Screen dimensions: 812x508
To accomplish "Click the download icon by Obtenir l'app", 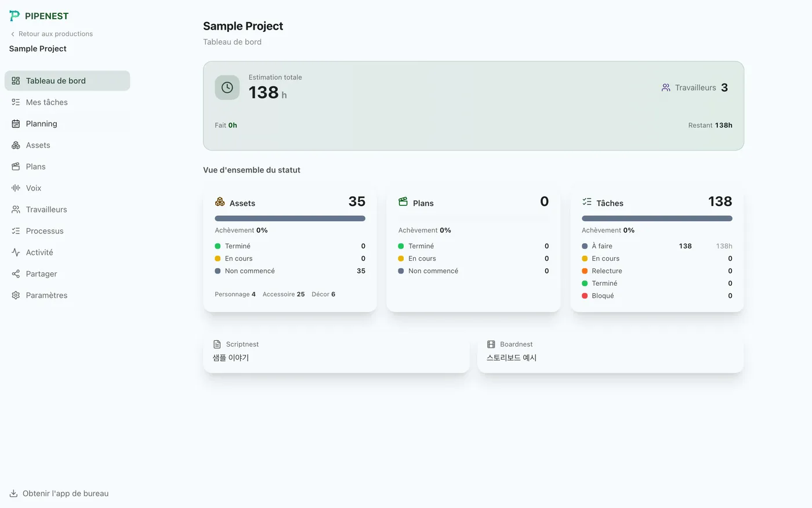I will (13, 493).
